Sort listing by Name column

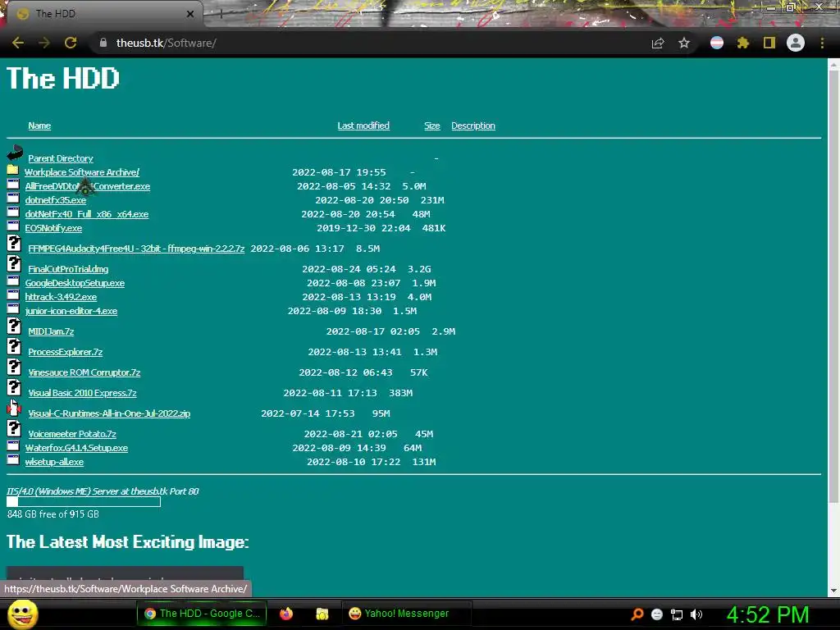point(39,126)
